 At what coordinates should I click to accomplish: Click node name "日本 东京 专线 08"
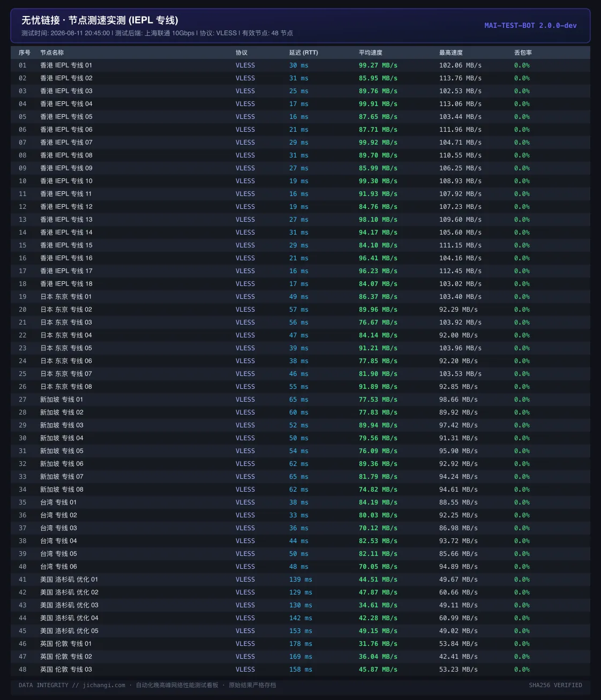click(66, 387)
